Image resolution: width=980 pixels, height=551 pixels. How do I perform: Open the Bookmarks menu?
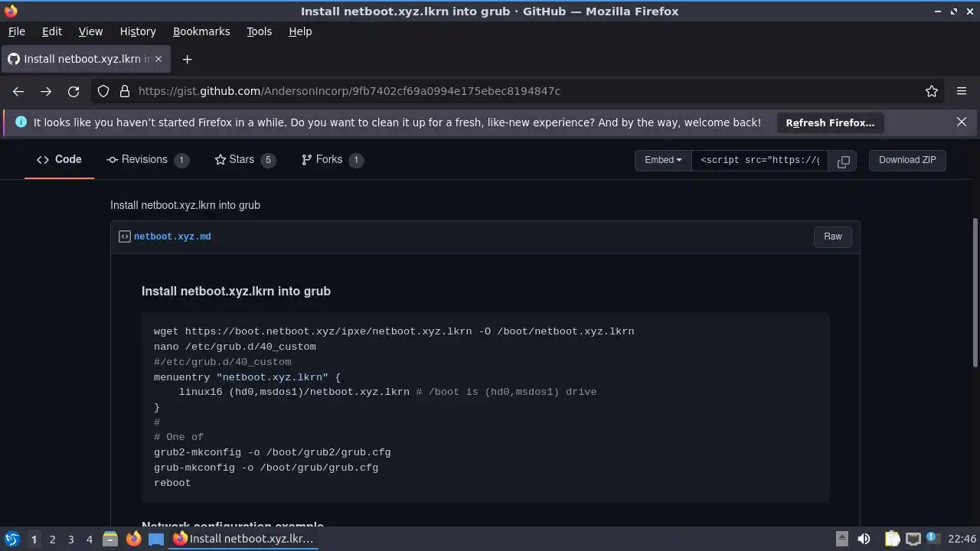tap(201, 31)
